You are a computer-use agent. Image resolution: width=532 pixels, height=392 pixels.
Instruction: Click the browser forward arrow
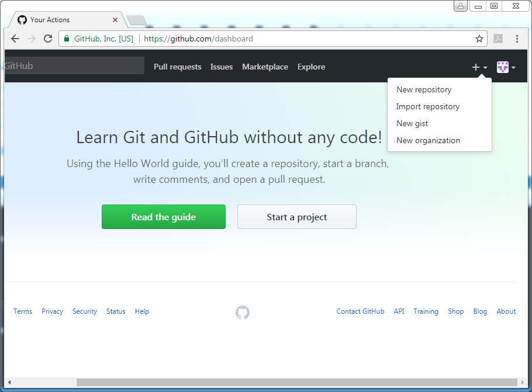pos(32,39)
